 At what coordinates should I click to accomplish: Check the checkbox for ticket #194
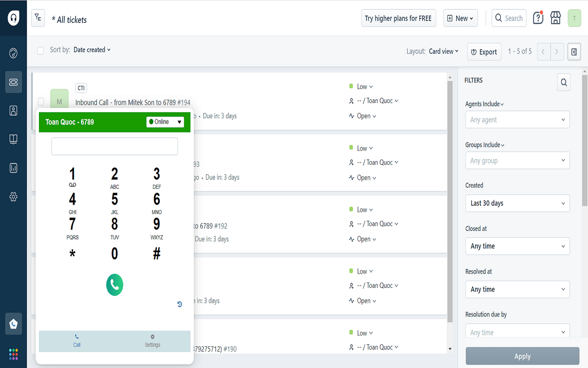pyautogui.click(x=41, y=102)
